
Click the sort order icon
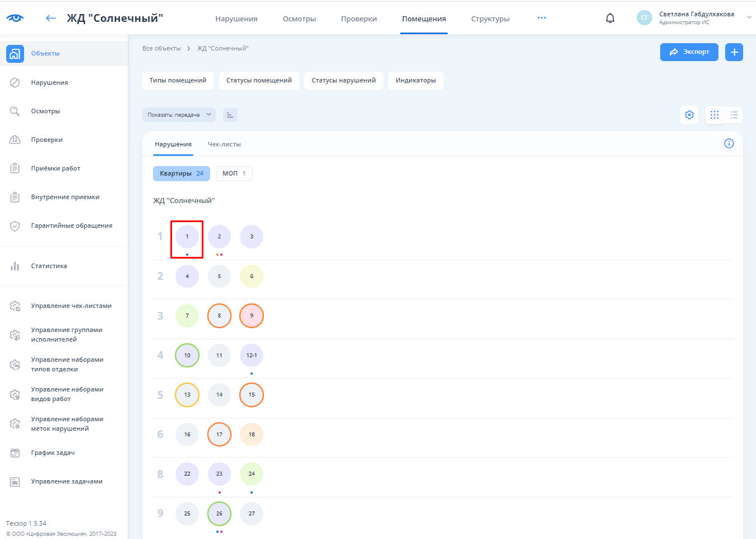[230, 115]
